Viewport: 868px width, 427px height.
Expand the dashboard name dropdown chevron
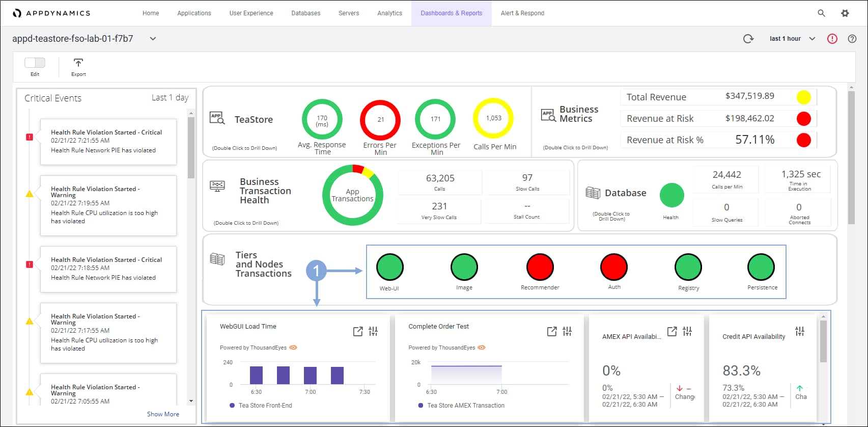point(153,39)
